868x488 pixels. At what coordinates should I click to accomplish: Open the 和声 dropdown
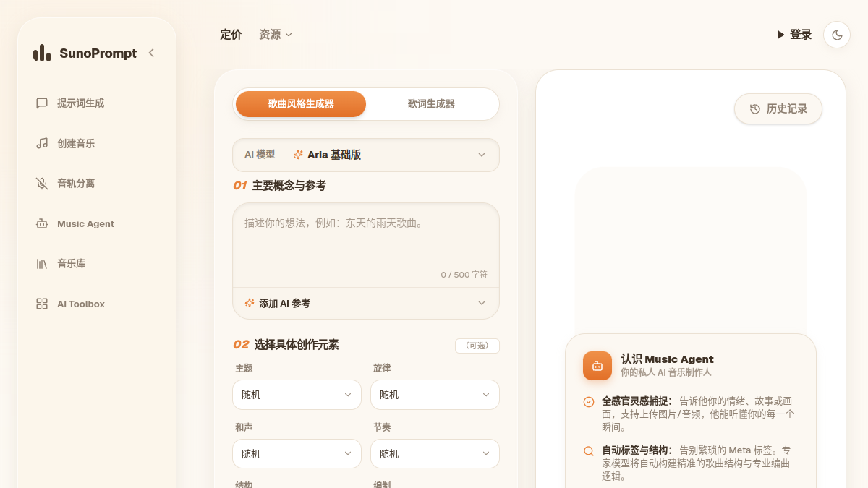point(297,454)
